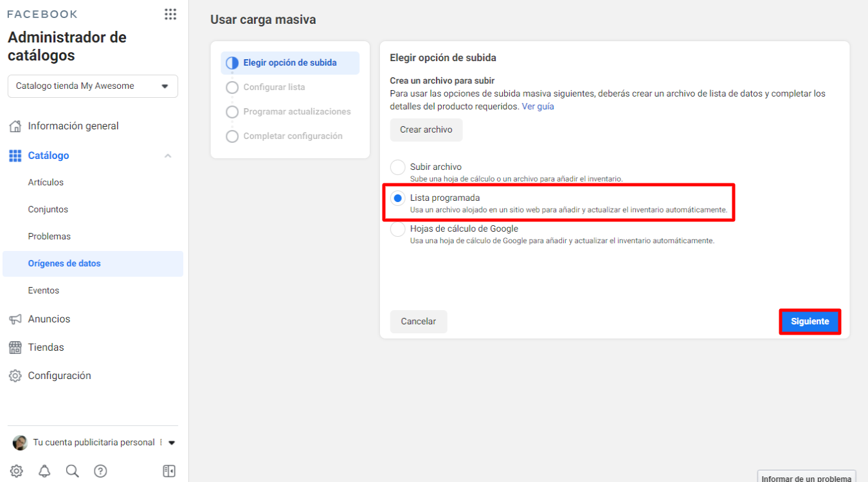The image size is (868, 482).
Task: Click the home icon beside Información general
Action: point(15,126)
